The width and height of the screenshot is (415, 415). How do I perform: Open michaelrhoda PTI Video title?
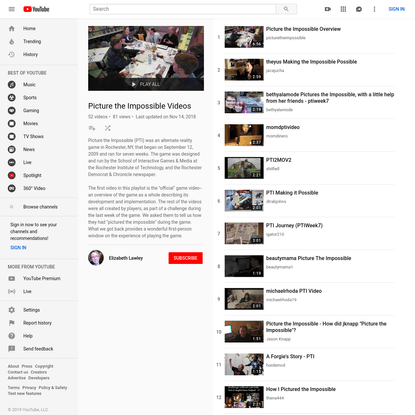[x=294, y=291]
